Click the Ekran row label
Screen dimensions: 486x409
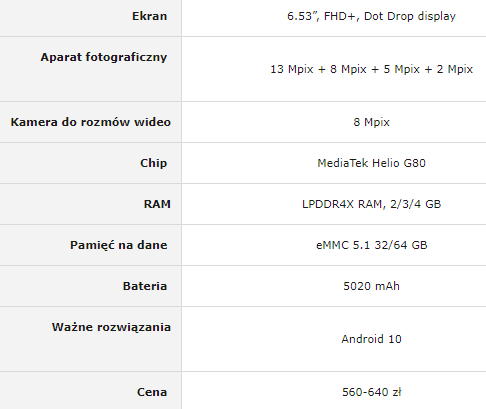pyautogui.click(x=149, y=16)
